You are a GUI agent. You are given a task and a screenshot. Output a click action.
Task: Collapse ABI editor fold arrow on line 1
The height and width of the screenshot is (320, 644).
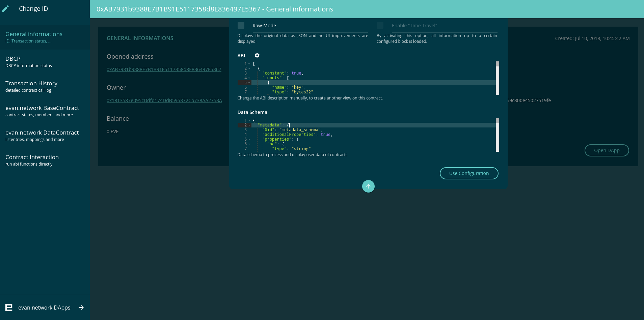[x=249, y=64]
